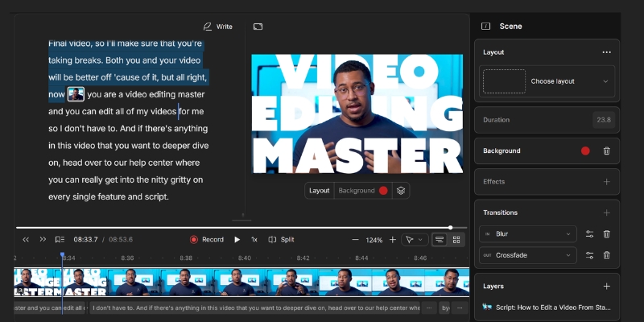This screenshot has height=322, width=644.
Task: Click the current timecode 08:33.7
Action: [85, 239]
